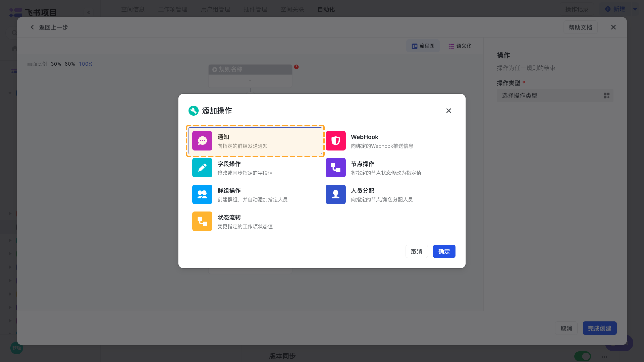
Task: Click the 添加操作 wrench icon
Action: [x=193, y=111]
